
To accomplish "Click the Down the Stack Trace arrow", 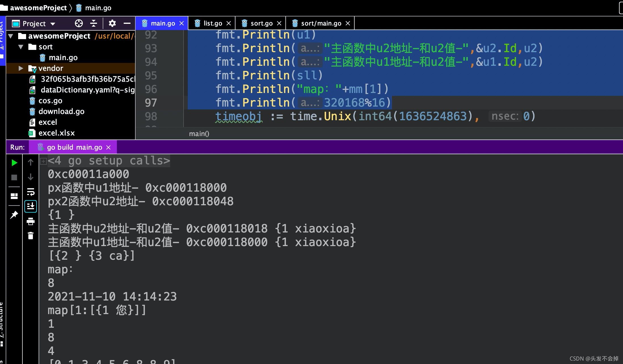I will [x=31, y=177].
